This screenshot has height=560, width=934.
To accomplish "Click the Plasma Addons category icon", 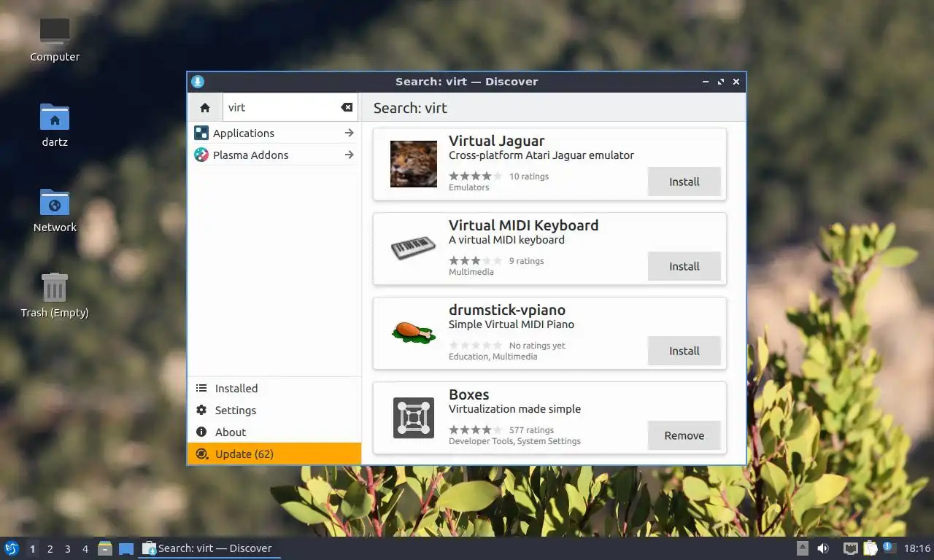I will pos(201,155).
